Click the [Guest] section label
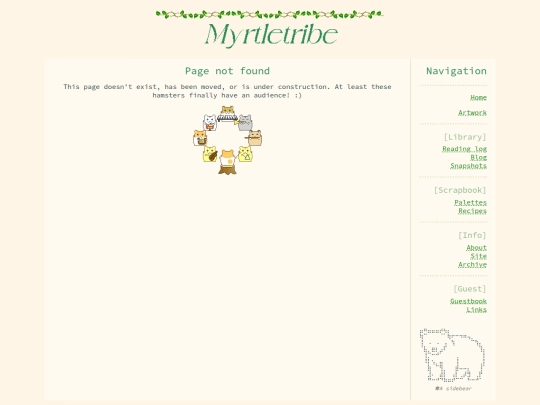The height and width of the screenshot is (405, 540). coord(470,289)
